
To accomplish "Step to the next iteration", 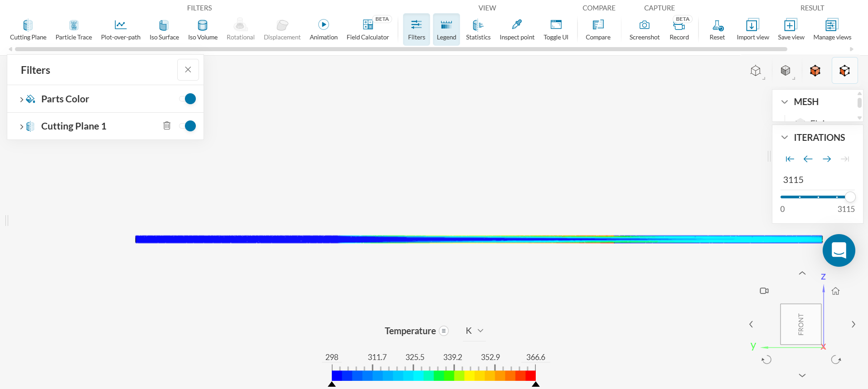I will 827,159.
